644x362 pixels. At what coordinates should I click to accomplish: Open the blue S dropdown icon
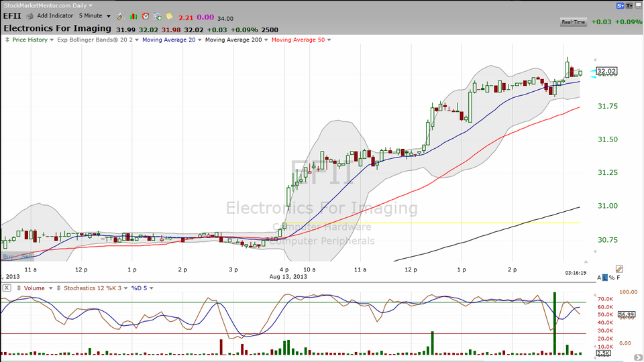coord(620,6)
